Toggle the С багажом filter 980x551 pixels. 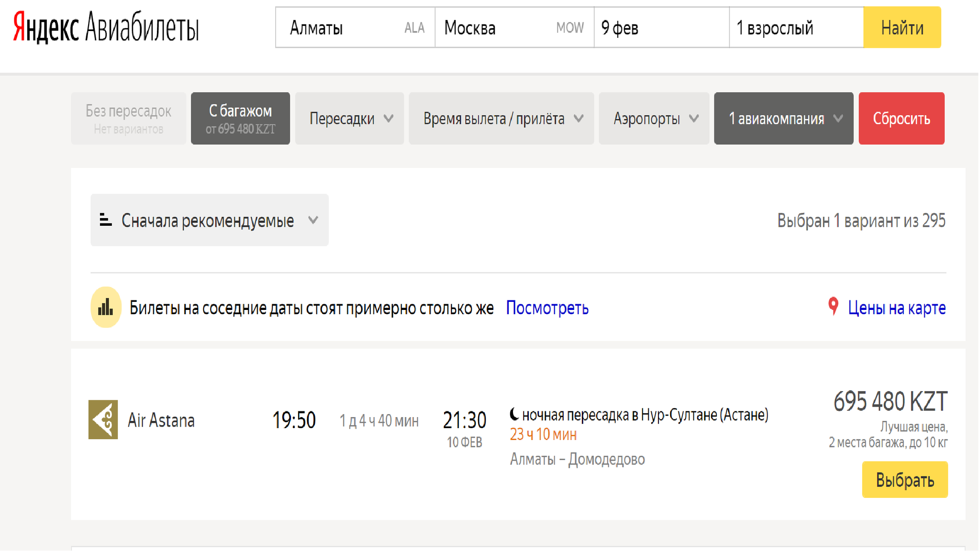click(x=240, y=119)
